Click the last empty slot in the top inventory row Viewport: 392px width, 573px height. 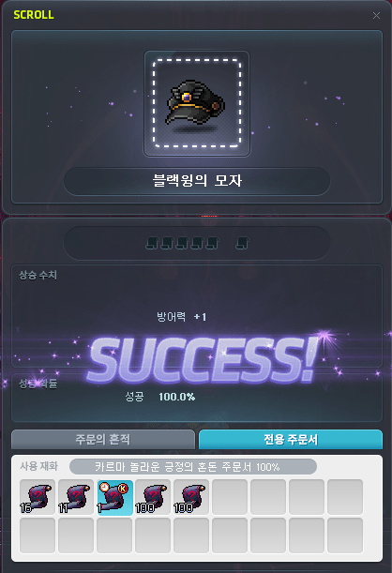pyautogui.click(x=345, y=497)
